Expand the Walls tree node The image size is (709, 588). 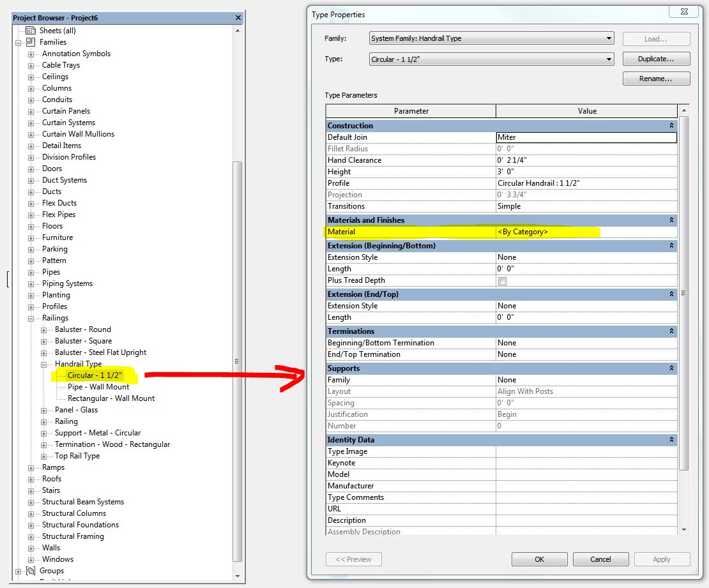[x=31, y=548]
